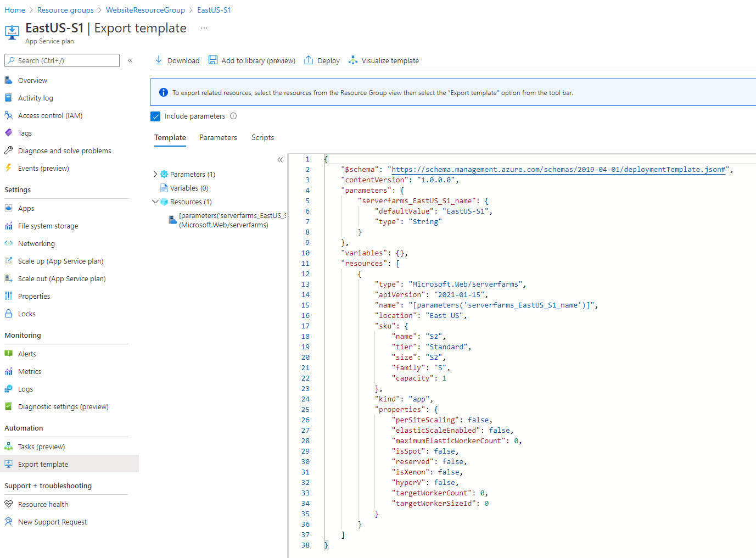Click the Alerts icon under Monitoring
The width and height of the screenshot is (756, 558).
pos(9,354)
